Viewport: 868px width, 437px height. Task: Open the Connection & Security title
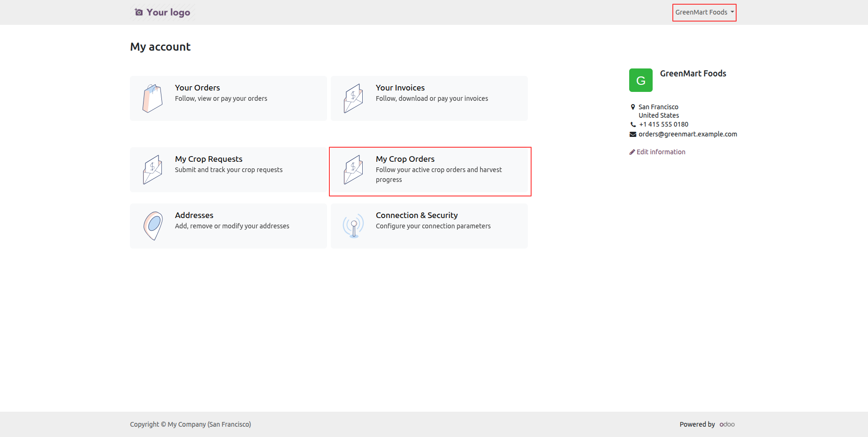pos(417,215)
